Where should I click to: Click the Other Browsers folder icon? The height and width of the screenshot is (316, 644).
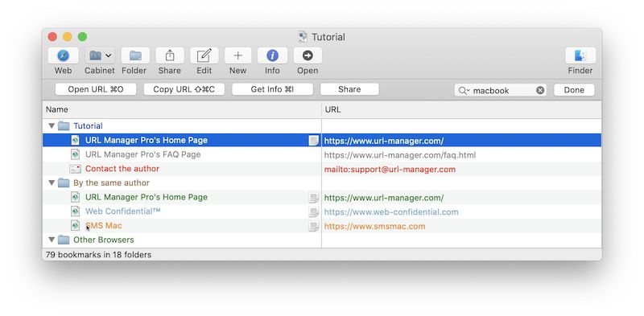point(64,240)
